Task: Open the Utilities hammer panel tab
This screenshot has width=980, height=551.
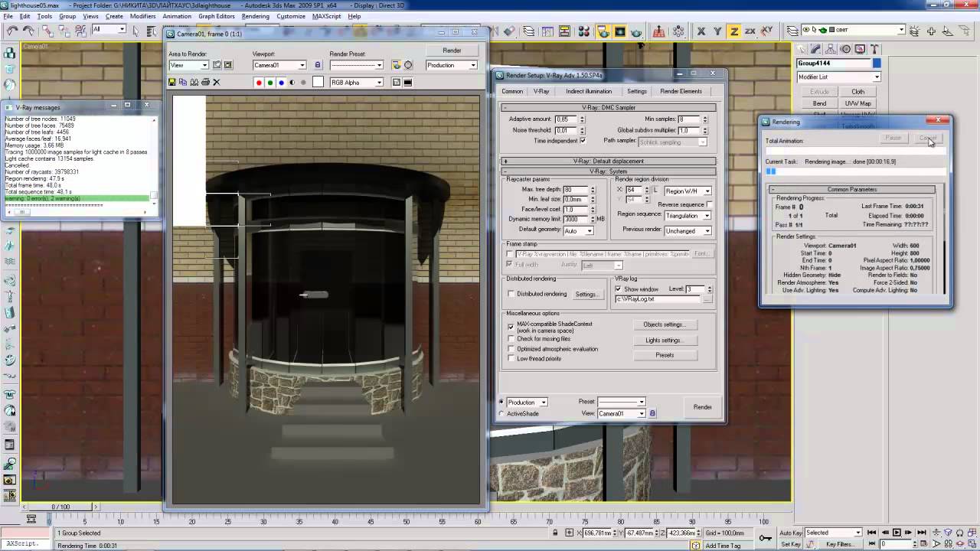Action: click(x=874, y=48)
